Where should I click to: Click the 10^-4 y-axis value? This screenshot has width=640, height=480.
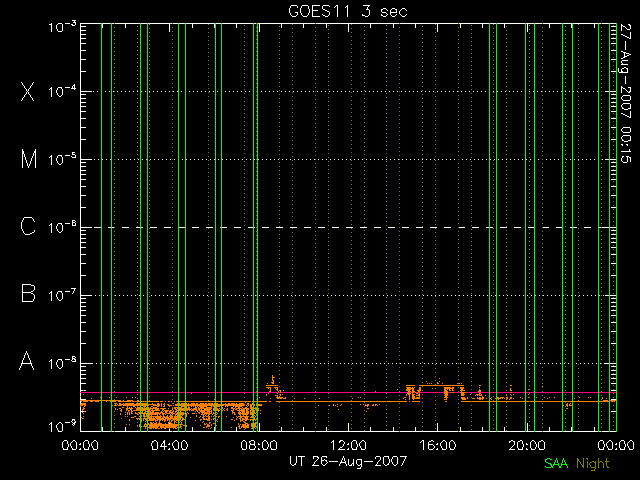click(x=62, y=91)
